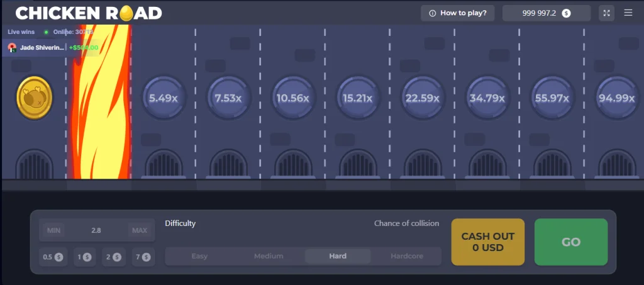The image size is (644, 285).
Task: Click the Difficulty label
Action: 180,223
